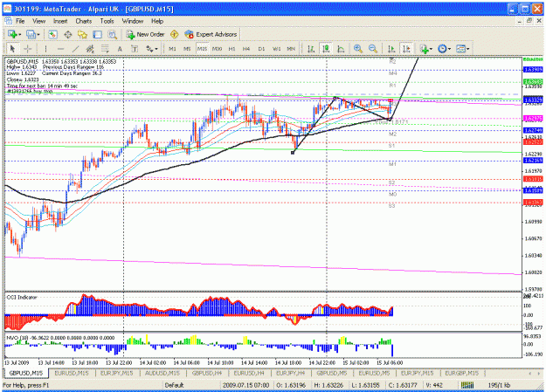Screen dimensions: 546x392
Task: Show the Market Watch panel
Action: (x=52, y=34)
